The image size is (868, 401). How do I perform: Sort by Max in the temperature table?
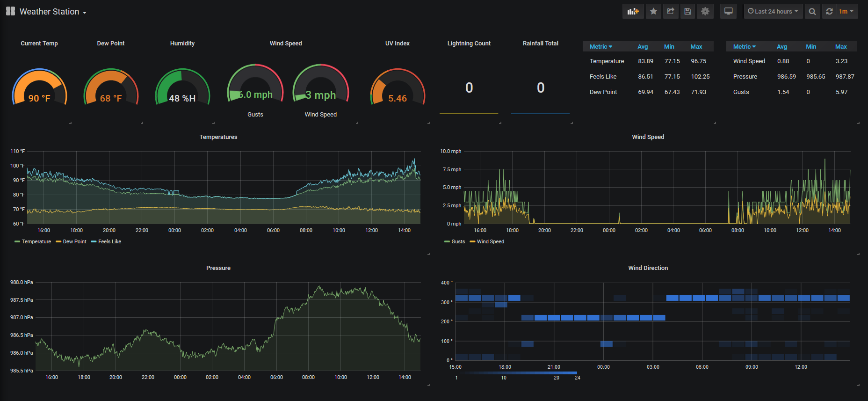coord(696,46)
